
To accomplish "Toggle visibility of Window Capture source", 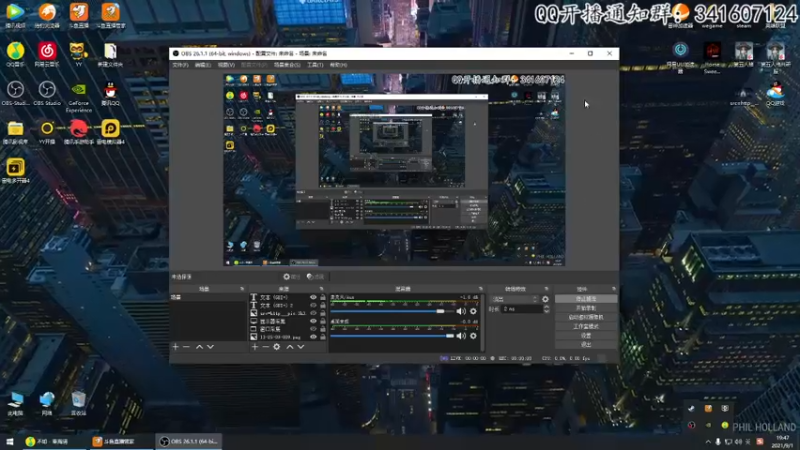I will (x=313, y=329).
